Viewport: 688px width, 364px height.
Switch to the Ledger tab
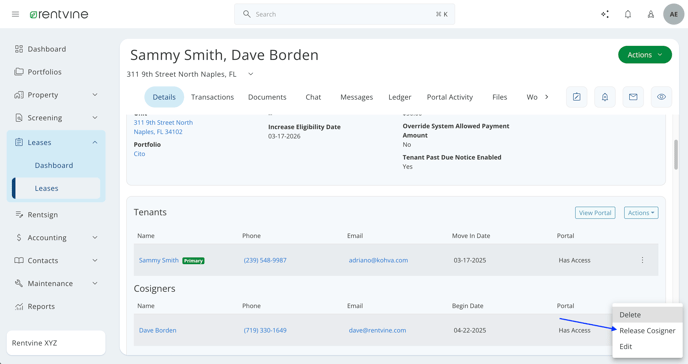click(400, 97)
